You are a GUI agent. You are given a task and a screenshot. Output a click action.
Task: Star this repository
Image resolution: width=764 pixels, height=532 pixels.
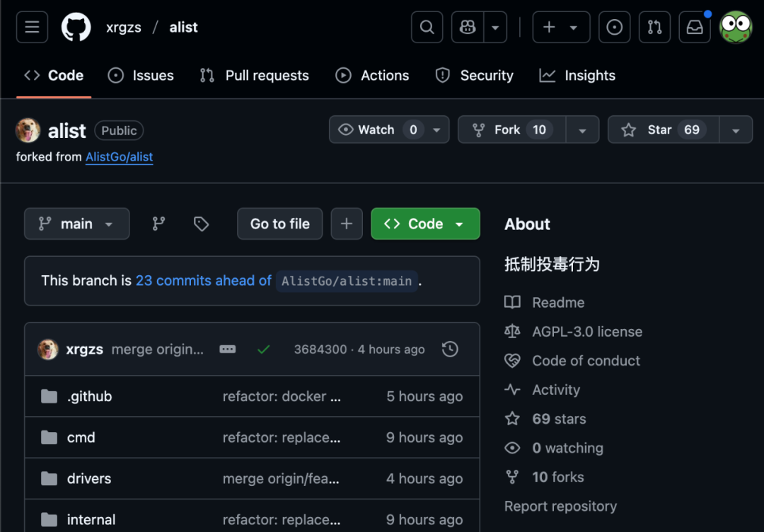[x=663, y=129]
